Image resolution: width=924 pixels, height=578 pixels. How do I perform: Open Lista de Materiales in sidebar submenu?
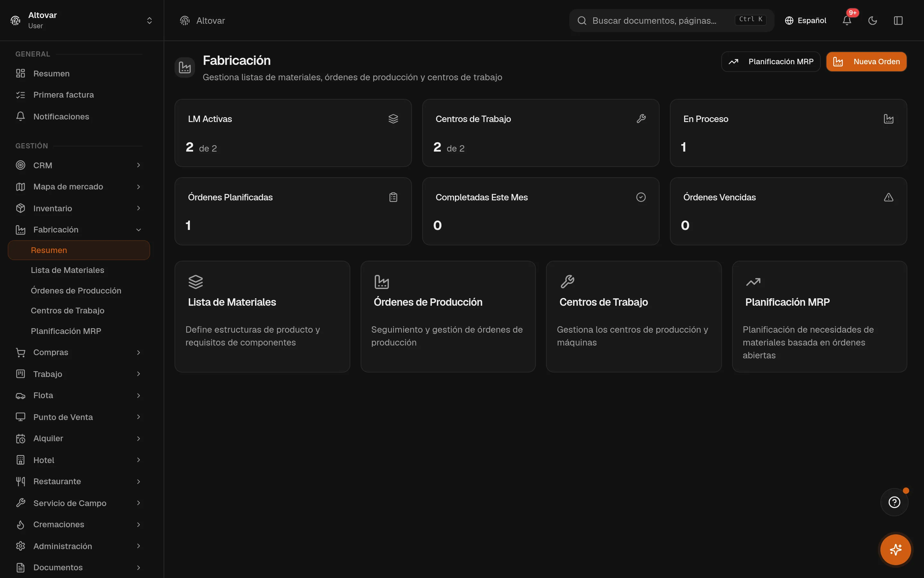click(79, 270)
